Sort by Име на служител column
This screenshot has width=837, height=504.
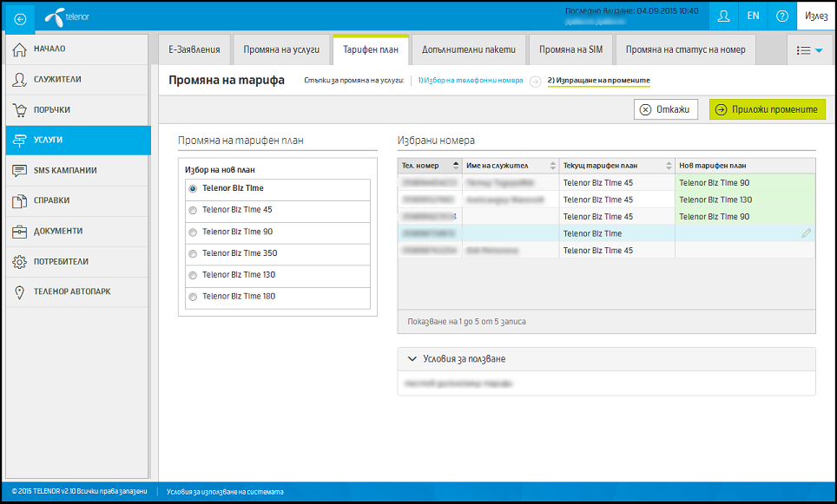coord(511,166)
